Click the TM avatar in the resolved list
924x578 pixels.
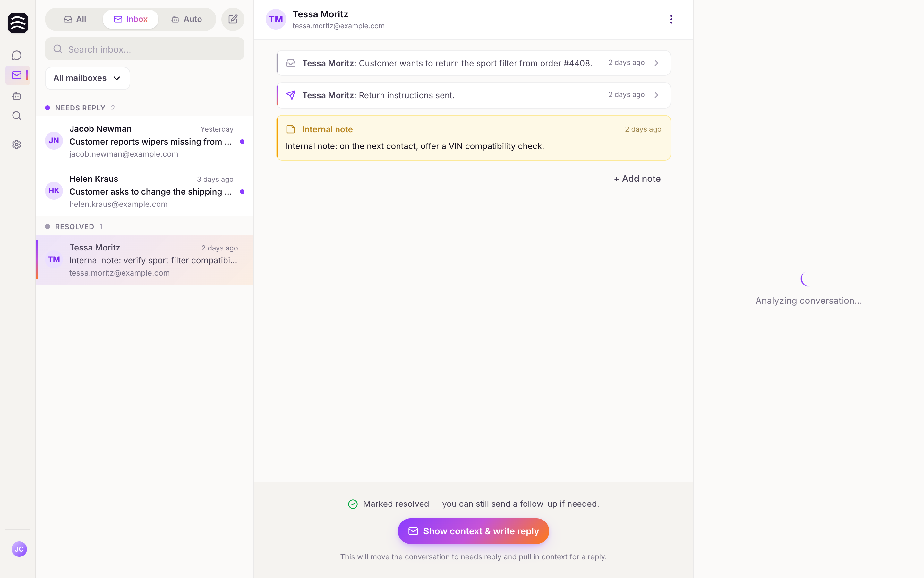[x=54, y=259]
